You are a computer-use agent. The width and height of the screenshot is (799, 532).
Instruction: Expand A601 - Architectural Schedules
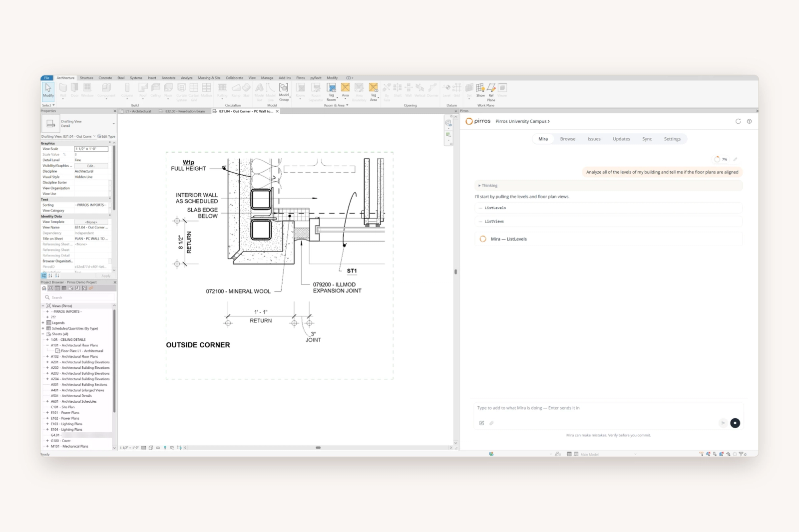[x=47, y=401]
